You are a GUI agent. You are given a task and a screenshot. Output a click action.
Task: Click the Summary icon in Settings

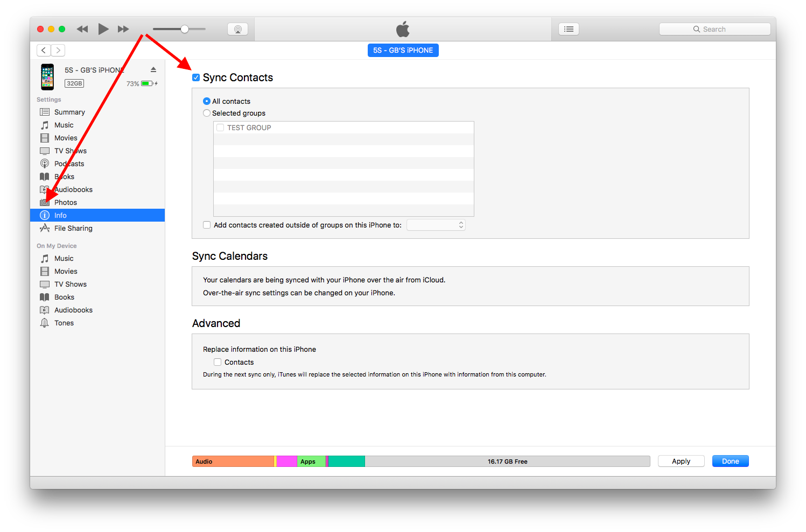click(45, 112)
